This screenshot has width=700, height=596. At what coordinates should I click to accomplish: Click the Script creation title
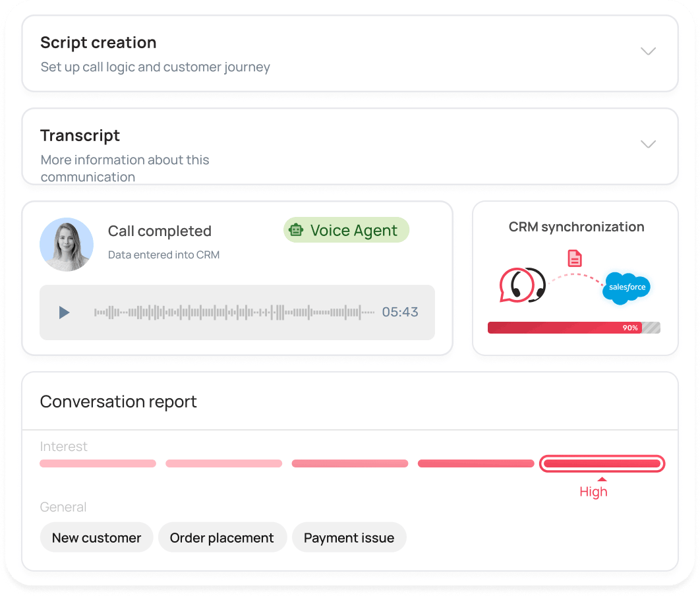(x=98, y=43)
